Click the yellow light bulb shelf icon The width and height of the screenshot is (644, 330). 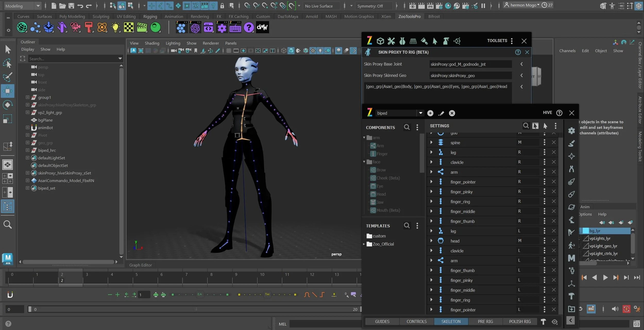pyautogui.click(x=115, y=27)
